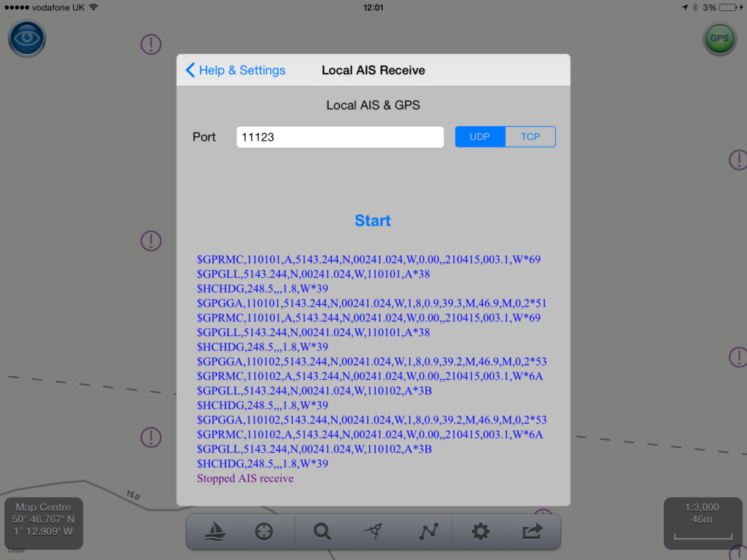747x560 pixels.
Task: Open the magnifier search tool
Action: click(x=322, y=532)
